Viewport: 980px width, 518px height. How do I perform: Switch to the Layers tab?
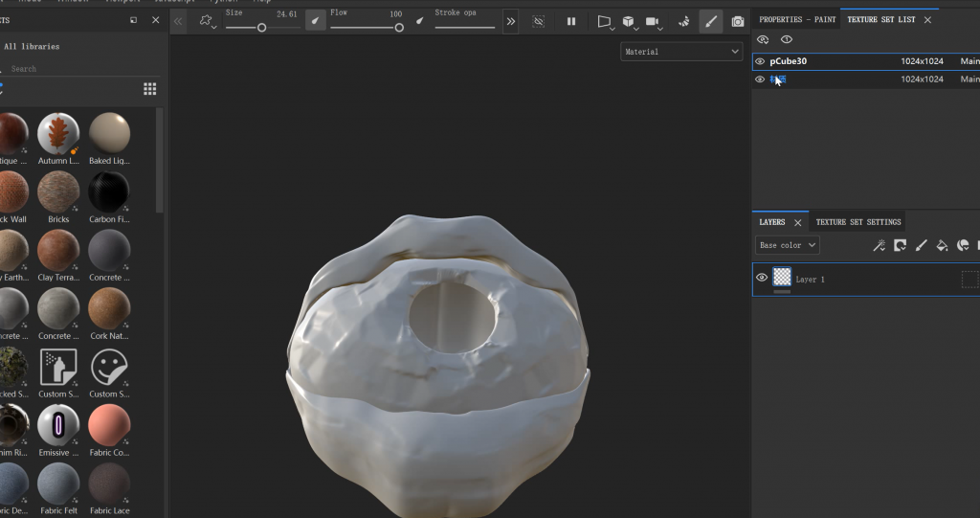(x=772, y=222)
